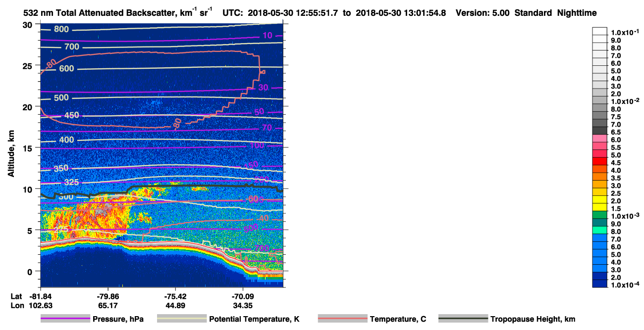Screen dimensions: 644x330
Task: Click the 'Lat' row label
Action: (16, 296)
